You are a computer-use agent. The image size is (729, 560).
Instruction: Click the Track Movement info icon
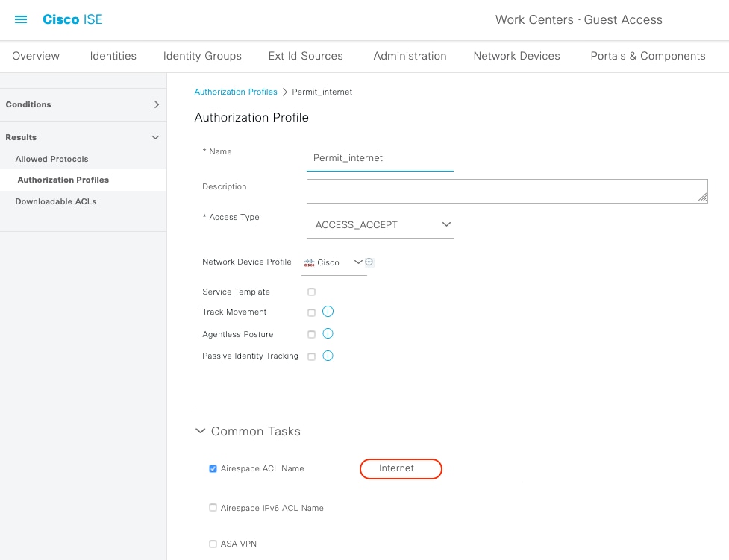[x=328, y=312]
